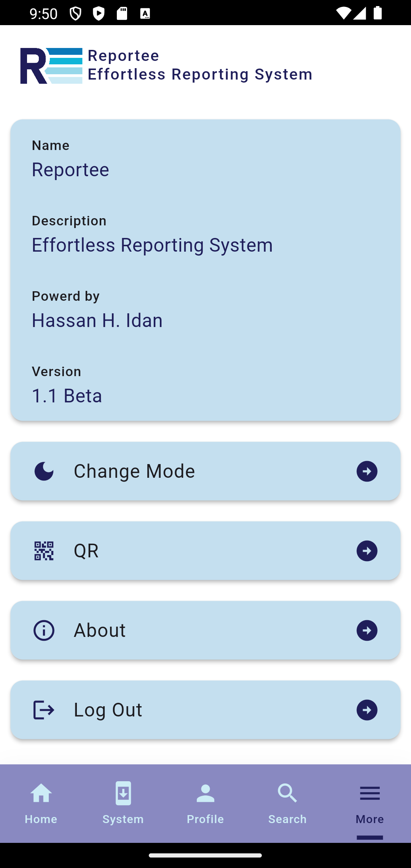Screen dimensions: 411x868
Task: Tap the About info circle icon
Action: (x=44, y=630)
